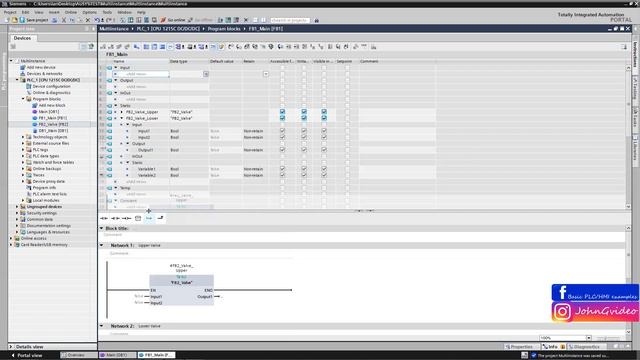Insert normally open contact from LAD favorites bar
The width and height of the screenshot is (640, 360).
coord(104,218)
